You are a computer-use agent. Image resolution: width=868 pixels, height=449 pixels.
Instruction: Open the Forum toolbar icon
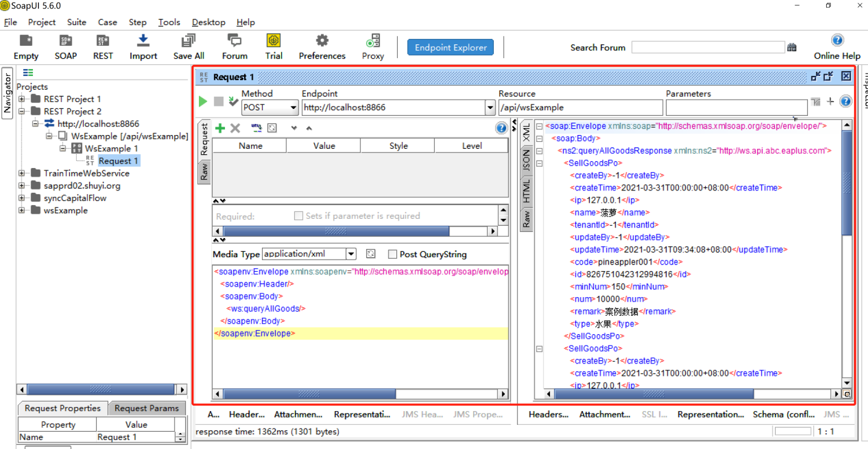[x=234, y=47]
